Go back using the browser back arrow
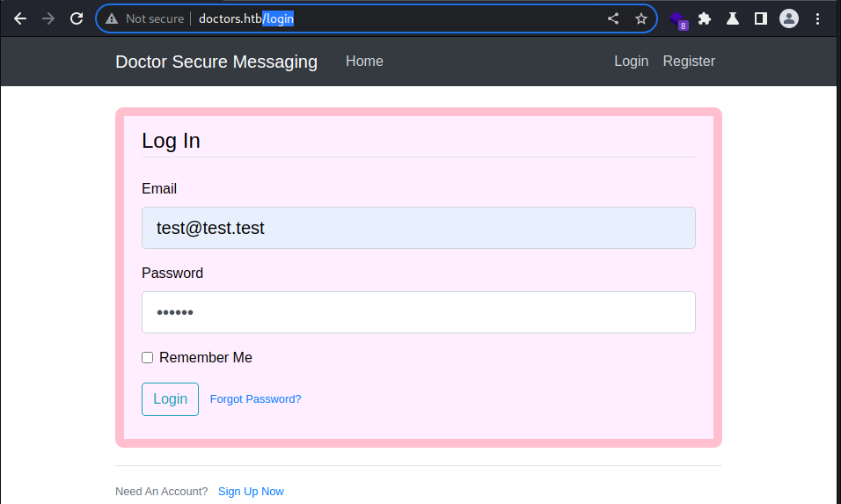The image size is (841, 504). 20,18
